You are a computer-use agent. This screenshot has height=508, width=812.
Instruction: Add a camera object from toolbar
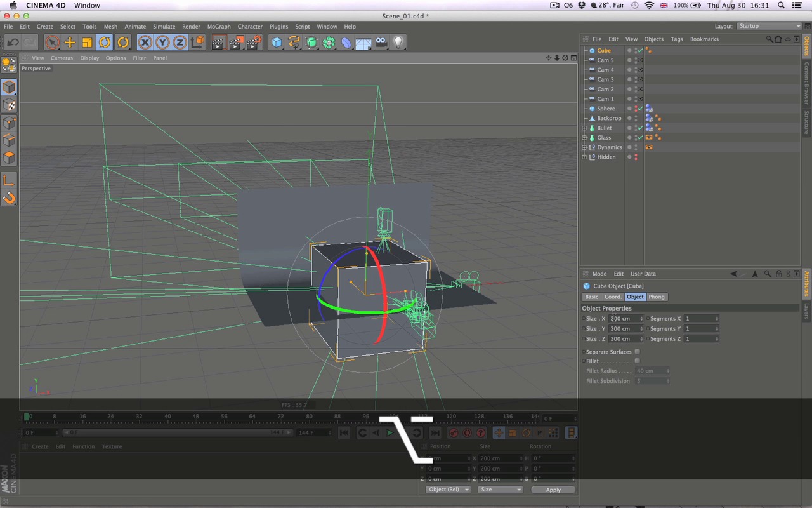click(x=381, y=43)
